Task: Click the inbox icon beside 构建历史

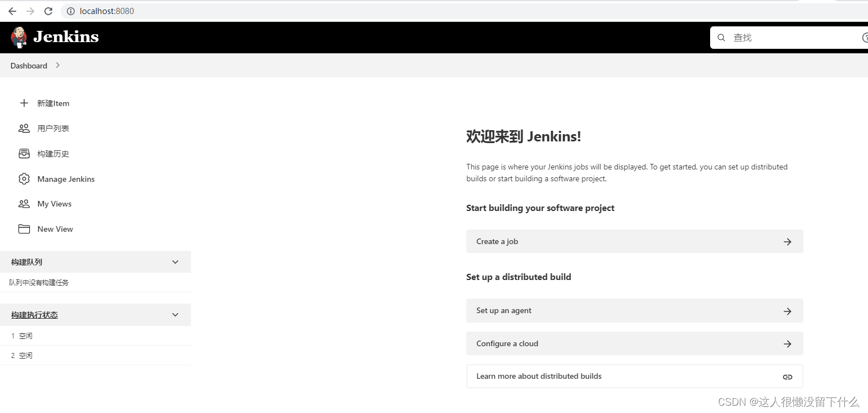Action: [x=24, y=154]
